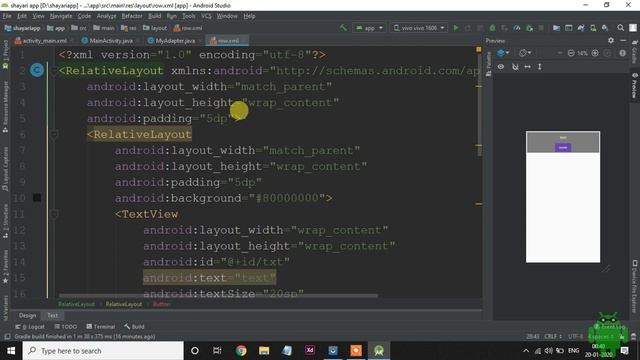The width and height of the screenshot is (640, 360).
Task: Switch to MyAdapter.java editor tab
Action: tap(175, 40)
